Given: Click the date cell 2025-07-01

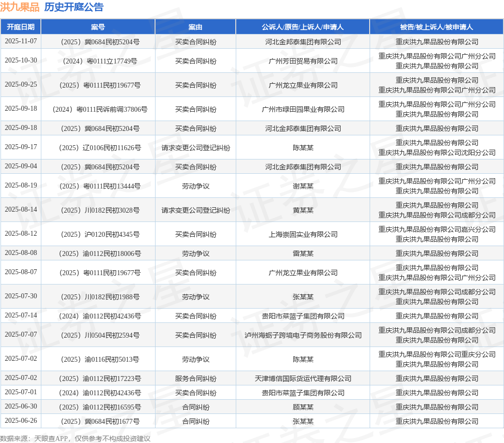Looking at the screenshot, I should point(21,392).
